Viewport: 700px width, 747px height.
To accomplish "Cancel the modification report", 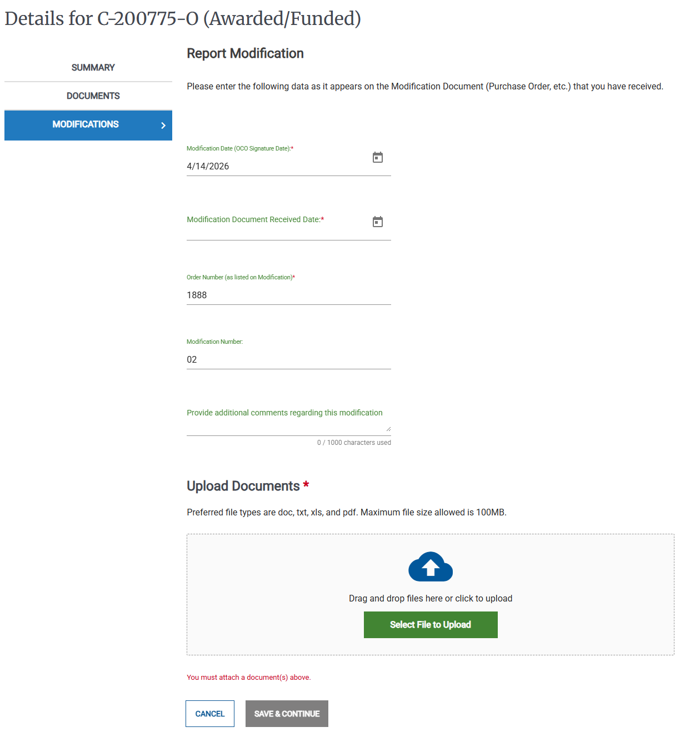I will 210,714.
